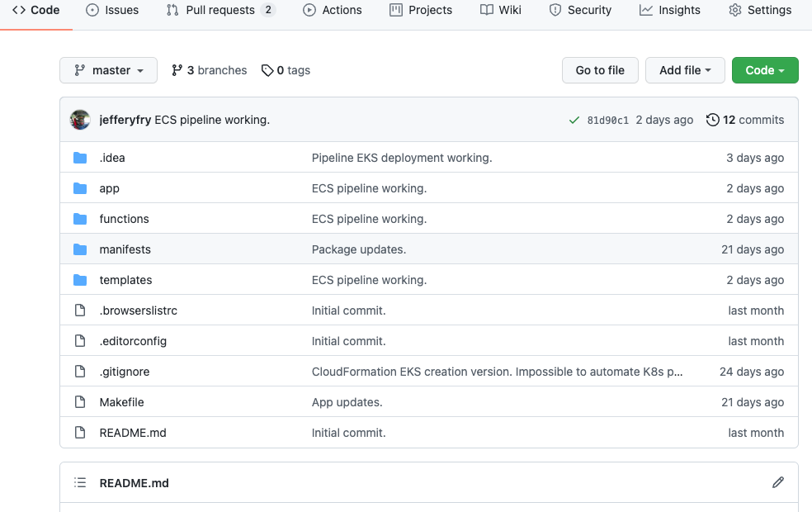Open 'Pipeline EKS deployment working.' commit message
This screenshot has width=812, height=512.
[402, 158]
